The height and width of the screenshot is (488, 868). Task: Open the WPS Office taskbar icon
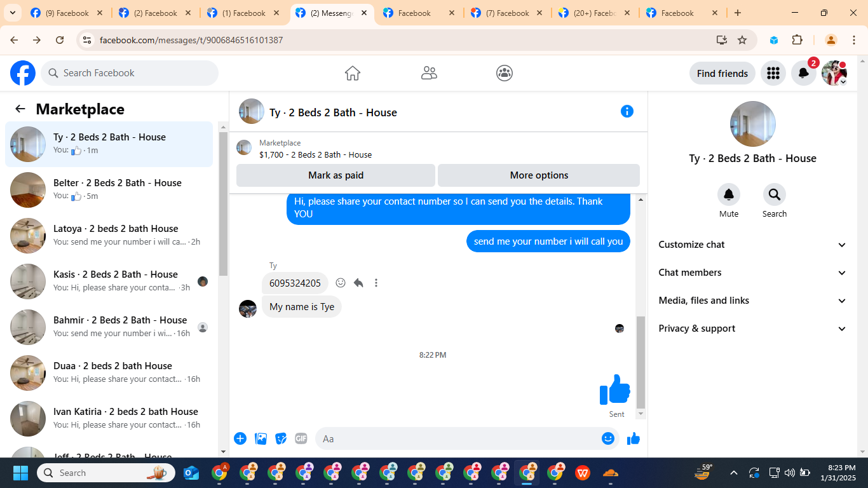pos(583,473)
